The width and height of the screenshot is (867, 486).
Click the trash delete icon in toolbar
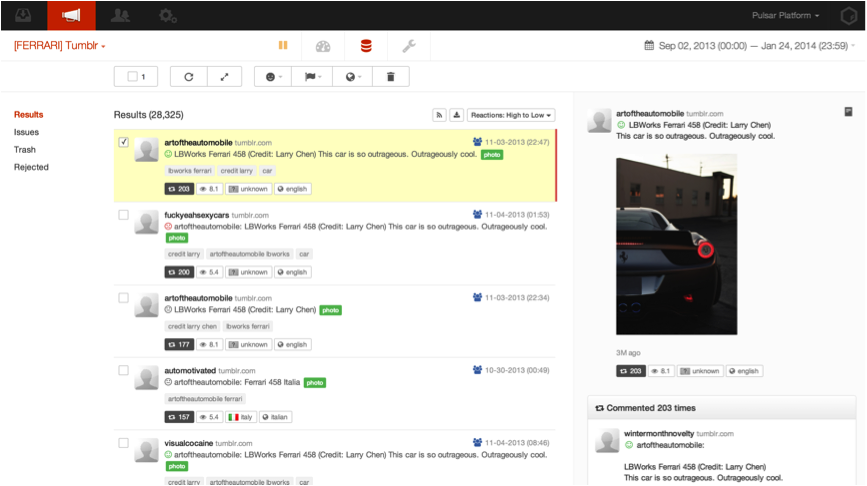[x=390, y=77]
